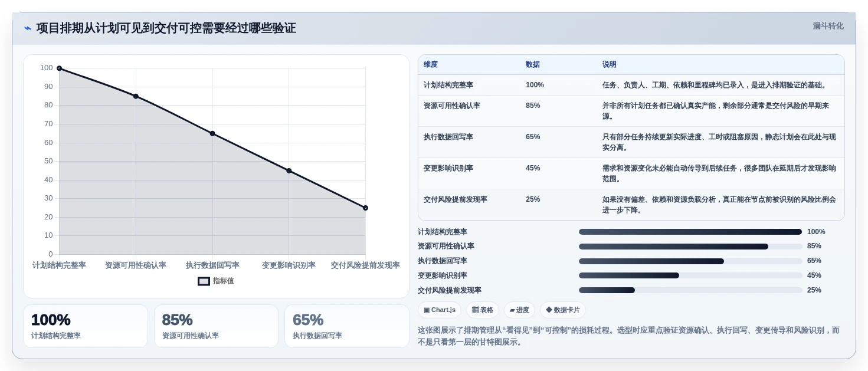The height and width of the screenshot is (371, 868).
Task: Click the panel title 项目排期从计划可见到交付可控
Action: point(166,28)
